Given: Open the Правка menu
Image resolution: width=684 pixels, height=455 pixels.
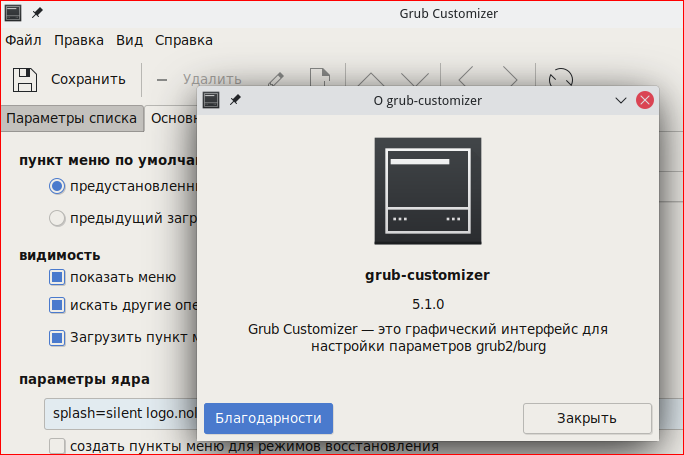Looking at the screenshot, I should point(79,40).
